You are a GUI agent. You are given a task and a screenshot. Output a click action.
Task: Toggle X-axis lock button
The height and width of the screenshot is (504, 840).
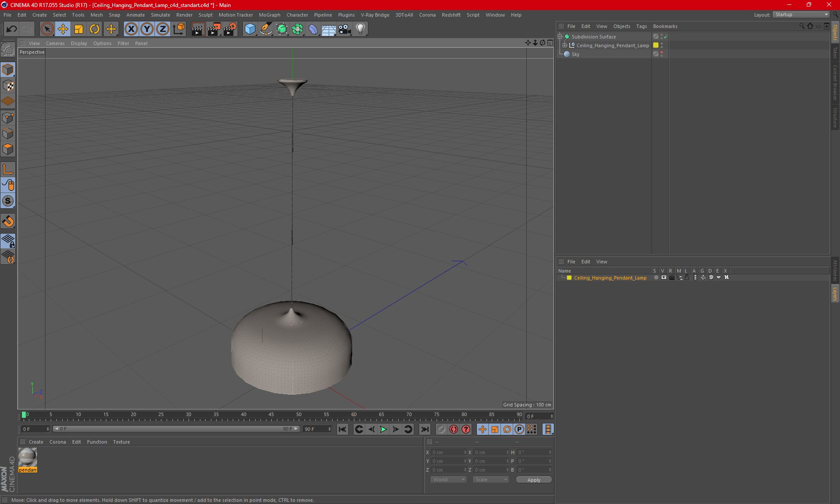(131, 29)
